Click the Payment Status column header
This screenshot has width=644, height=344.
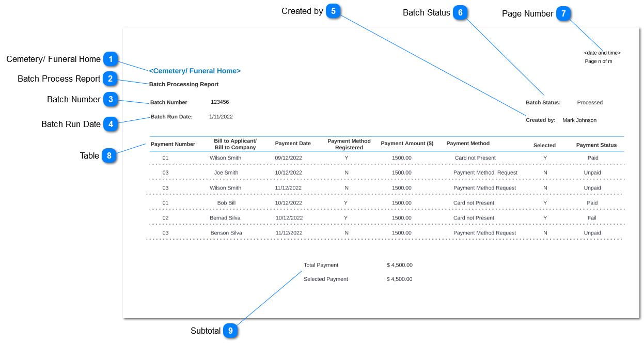(x=596, y=145)
